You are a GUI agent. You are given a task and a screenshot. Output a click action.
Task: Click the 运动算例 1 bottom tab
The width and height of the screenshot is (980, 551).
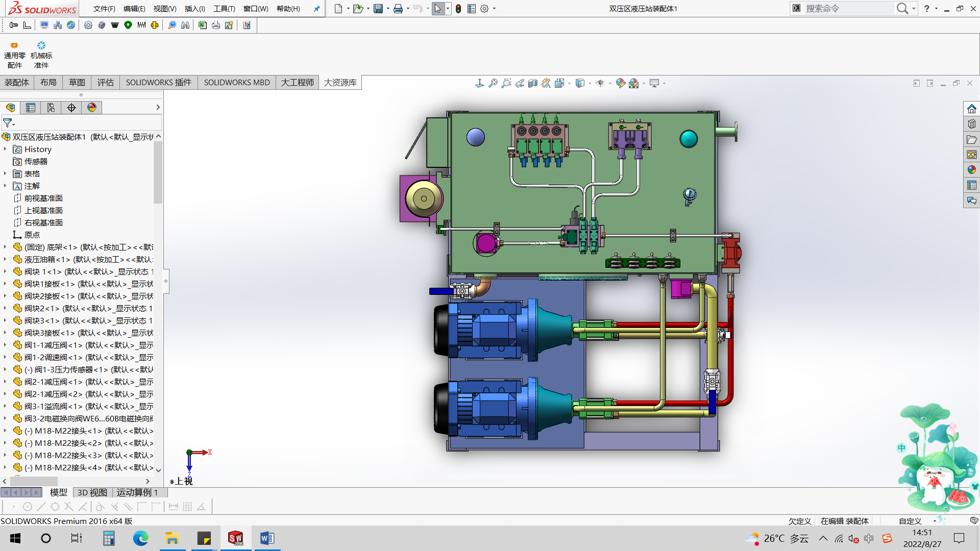pyautogui.click(x=137, y=492)
